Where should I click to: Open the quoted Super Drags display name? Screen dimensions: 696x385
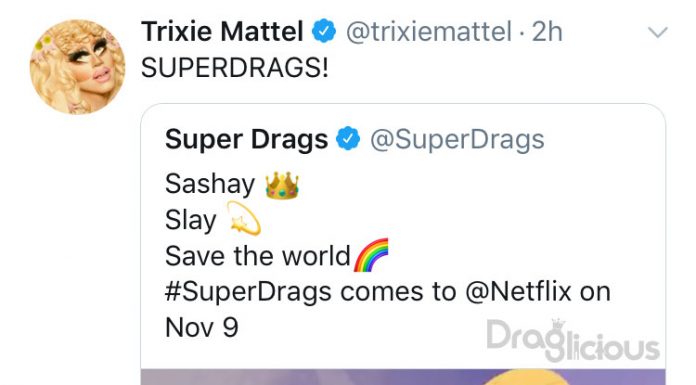(x=246, y=139)
